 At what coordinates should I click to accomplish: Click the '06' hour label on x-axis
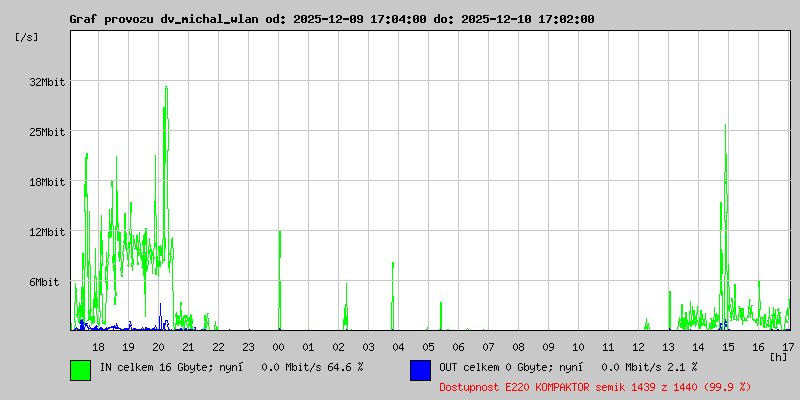pyautogui.click(x=458, y=347)
